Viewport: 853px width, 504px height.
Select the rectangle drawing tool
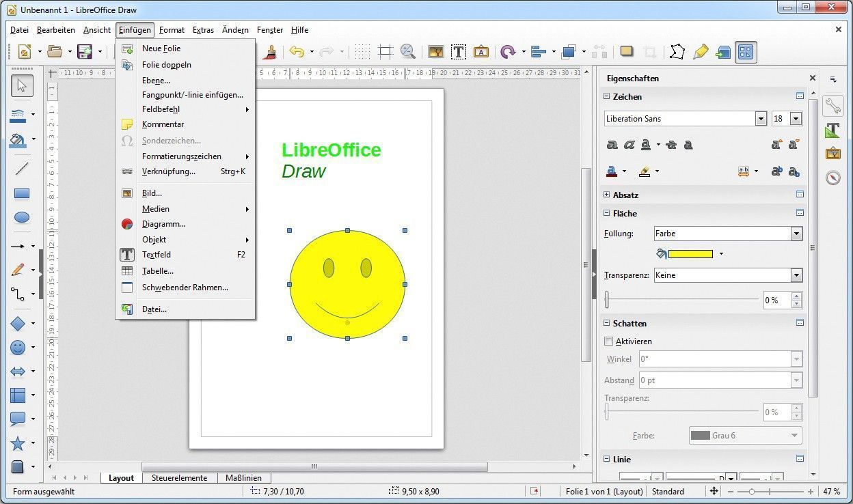22,194
